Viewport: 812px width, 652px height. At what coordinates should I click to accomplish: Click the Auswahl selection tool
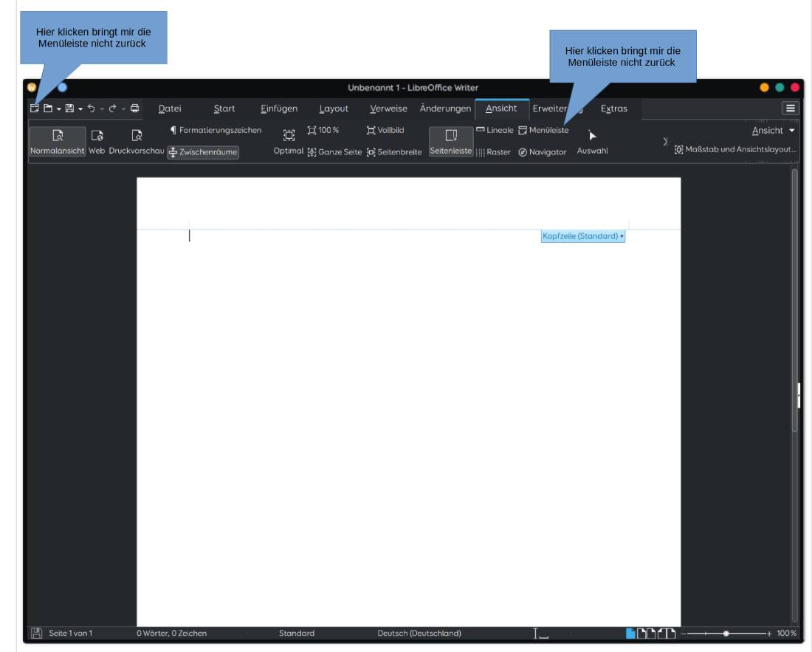tap(593, 141)
